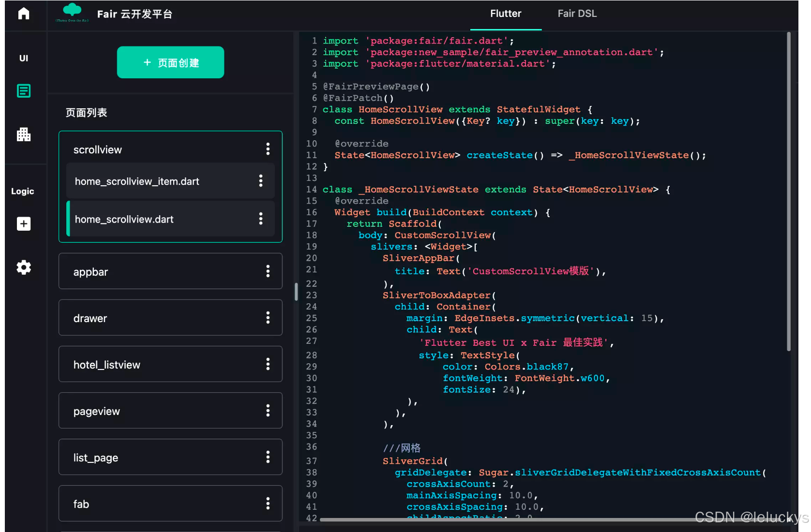
Task: Click the component library icon in the sidebar
Action: point(24,134)
